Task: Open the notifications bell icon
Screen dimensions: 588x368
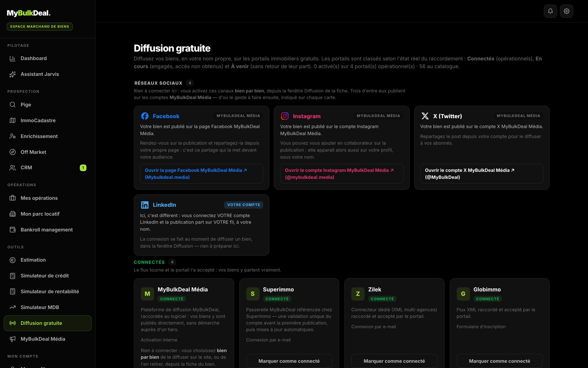Action: coord(550,11)
